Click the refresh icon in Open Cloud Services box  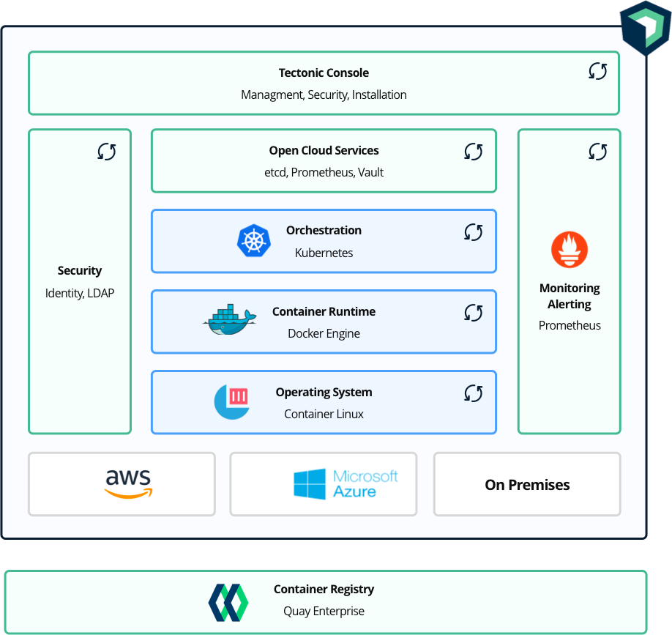(x=474, y=152)
